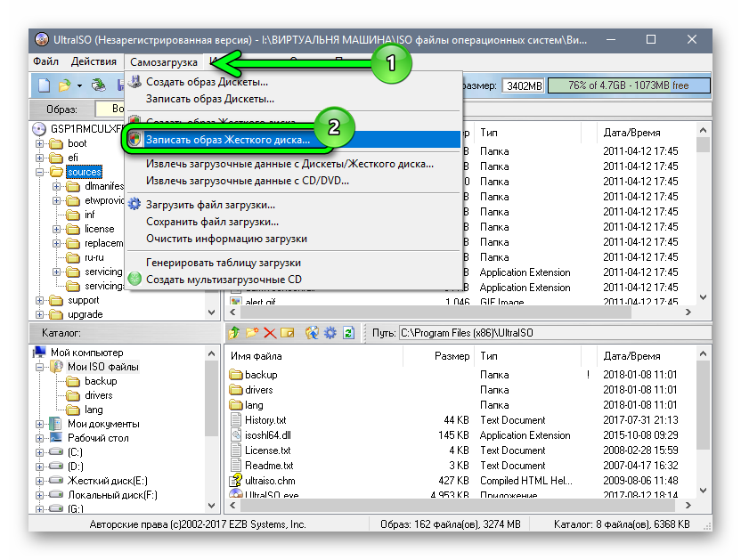Click Загрузить файл загрузки menu entry

coord(212,204)
